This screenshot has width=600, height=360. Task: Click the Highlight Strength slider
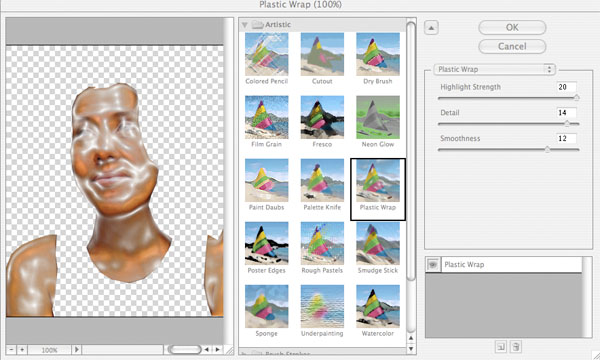(509, 98)
